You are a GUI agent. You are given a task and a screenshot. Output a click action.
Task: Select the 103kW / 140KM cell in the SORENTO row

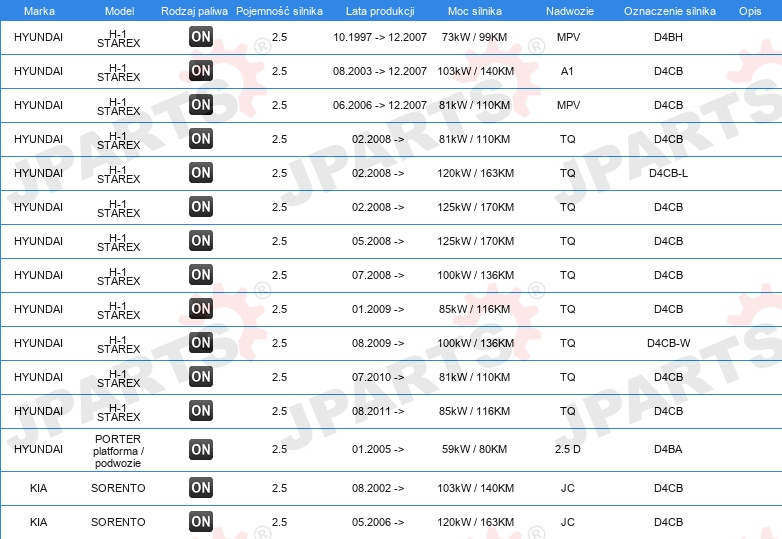pyautogui.click(x=475, y=488)
